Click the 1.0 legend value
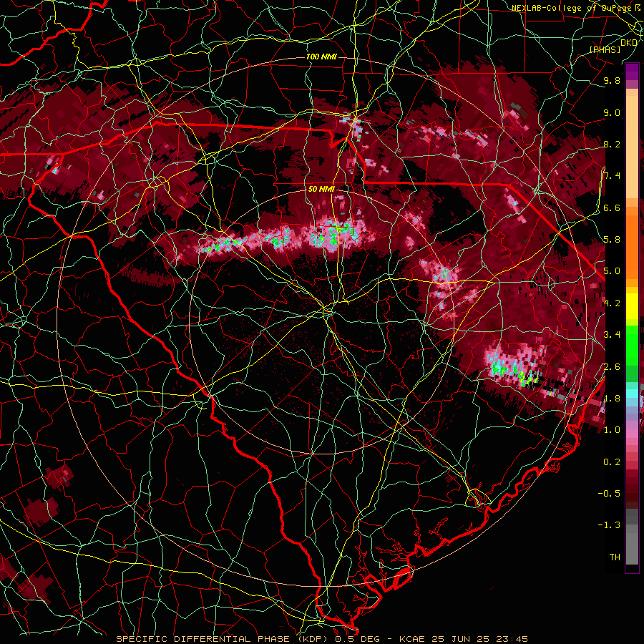 click(612, 430)
